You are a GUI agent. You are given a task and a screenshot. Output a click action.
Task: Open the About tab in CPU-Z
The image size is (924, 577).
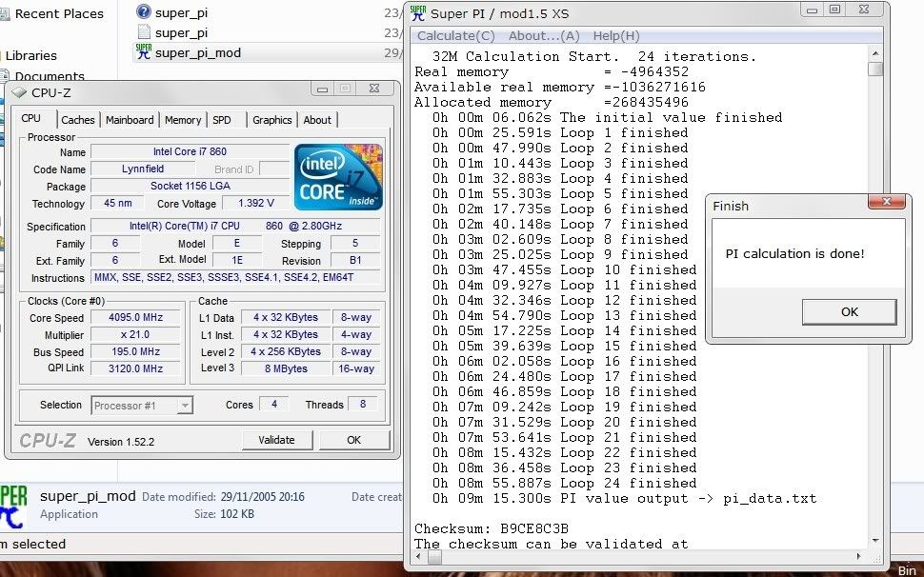tap(317, 120)
